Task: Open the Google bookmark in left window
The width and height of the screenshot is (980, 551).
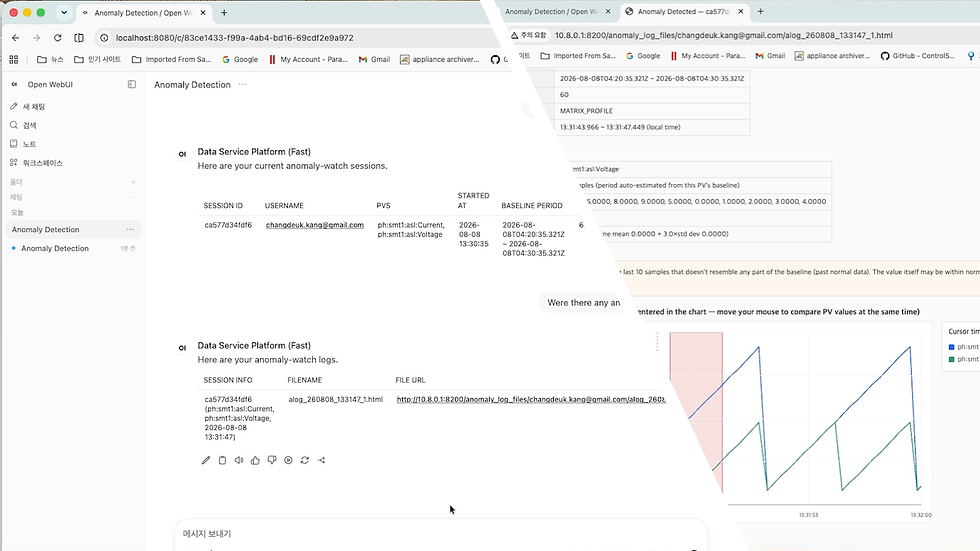Action: (x=240, y=59)
